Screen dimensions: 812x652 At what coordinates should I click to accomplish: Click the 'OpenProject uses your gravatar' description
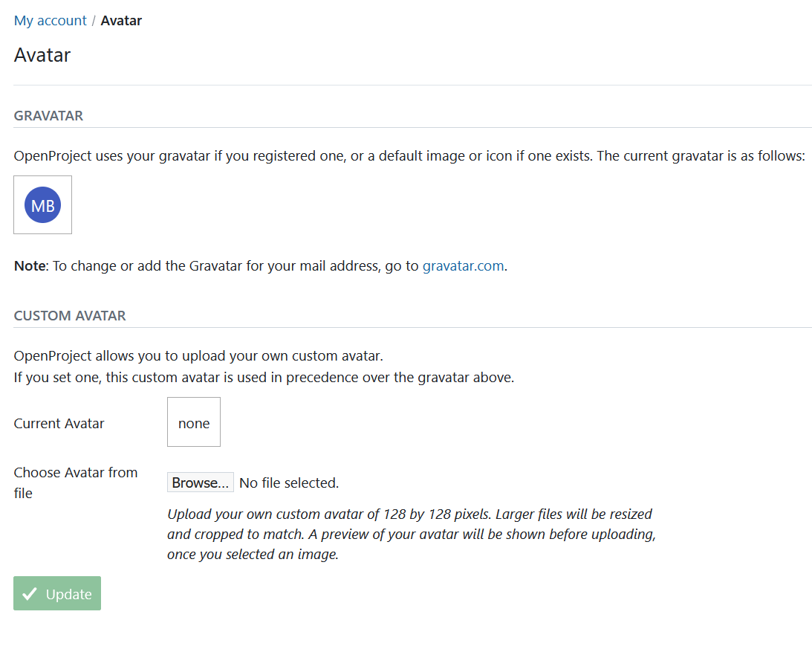pos(409,158)
